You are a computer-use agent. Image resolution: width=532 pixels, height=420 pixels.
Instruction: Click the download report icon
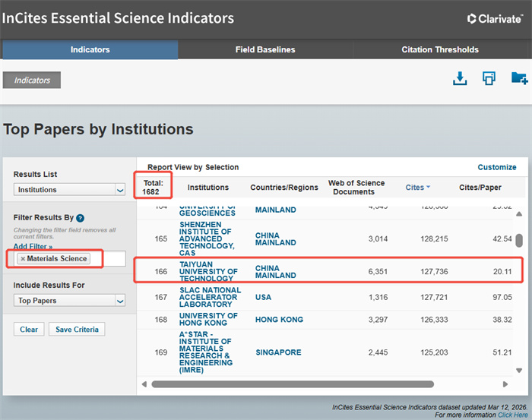click(459, 78)
